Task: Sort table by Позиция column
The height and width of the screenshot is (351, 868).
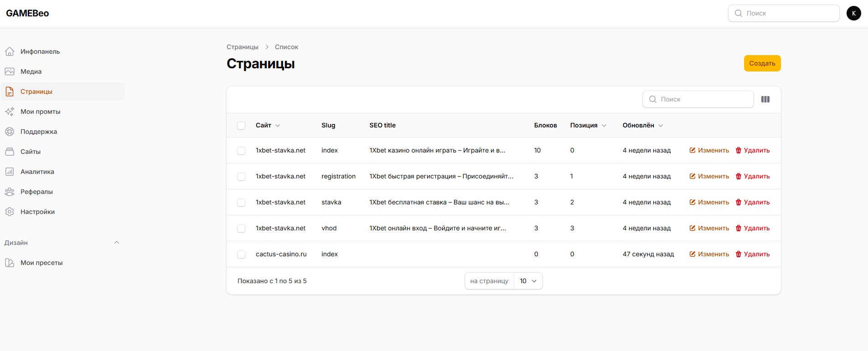Action: pos(588,125)
